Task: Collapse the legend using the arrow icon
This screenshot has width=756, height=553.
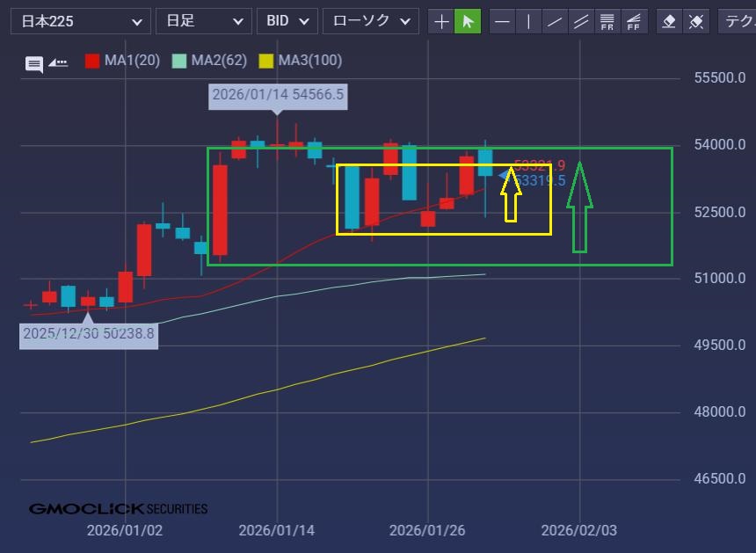Action: (58, 62)
